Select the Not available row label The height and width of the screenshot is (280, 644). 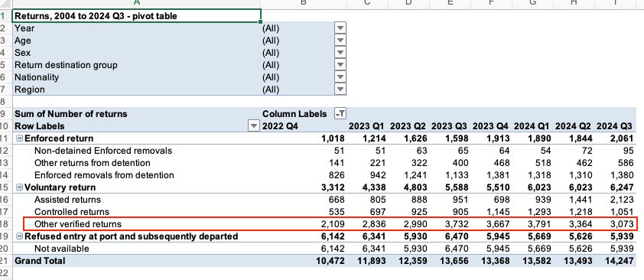pos(62,249)
